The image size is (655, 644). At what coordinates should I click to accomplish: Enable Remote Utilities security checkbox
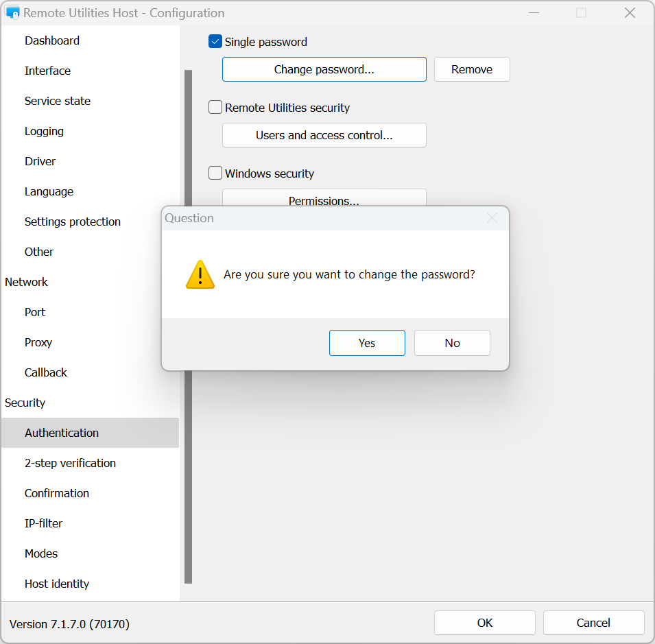[215, 108]
